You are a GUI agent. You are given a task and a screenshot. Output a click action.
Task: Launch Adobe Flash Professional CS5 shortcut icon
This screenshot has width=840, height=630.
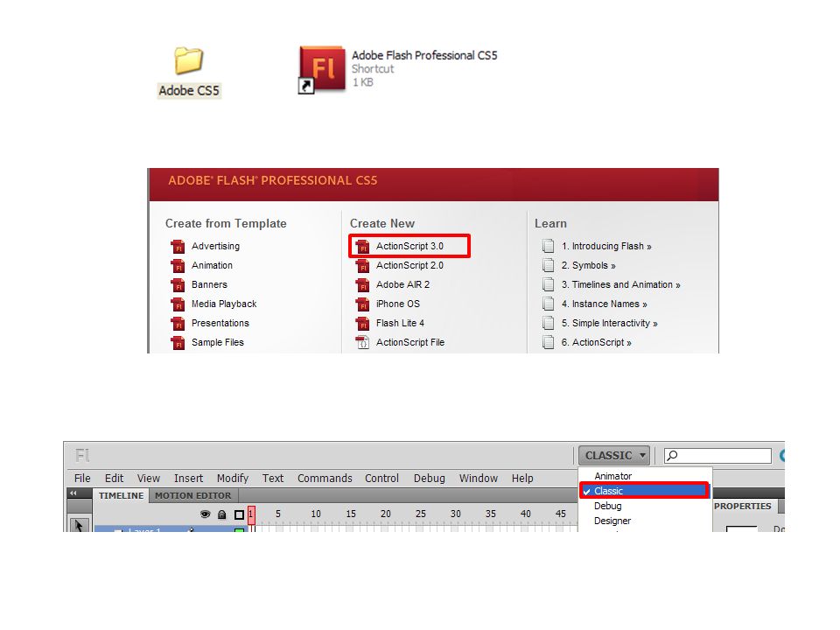click(x=322, y=70)
